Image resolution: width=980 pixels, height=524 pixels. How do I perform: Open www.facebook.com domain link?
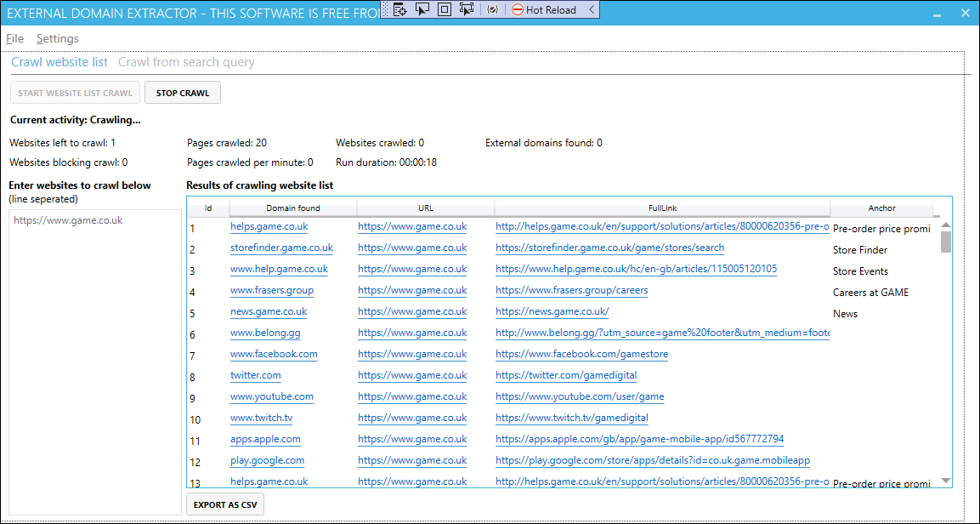[x=274, y=354]
